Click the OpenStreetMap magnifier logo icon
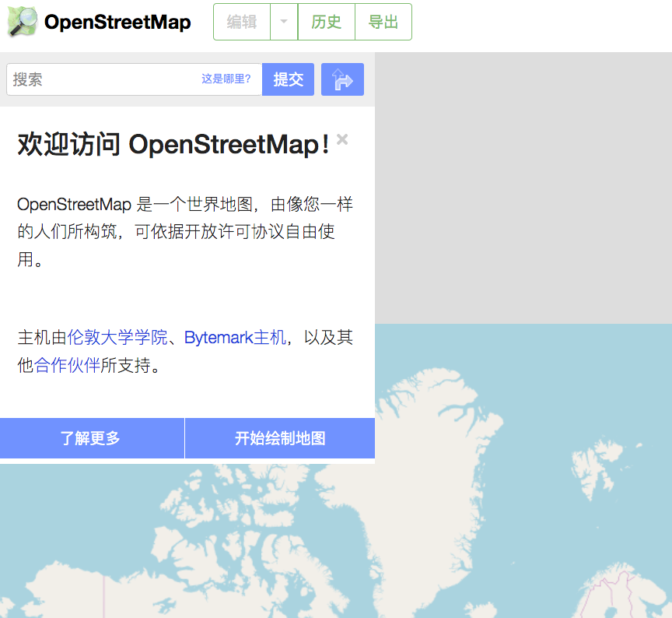This screenshot has height=618, width=672. [23, 22]
